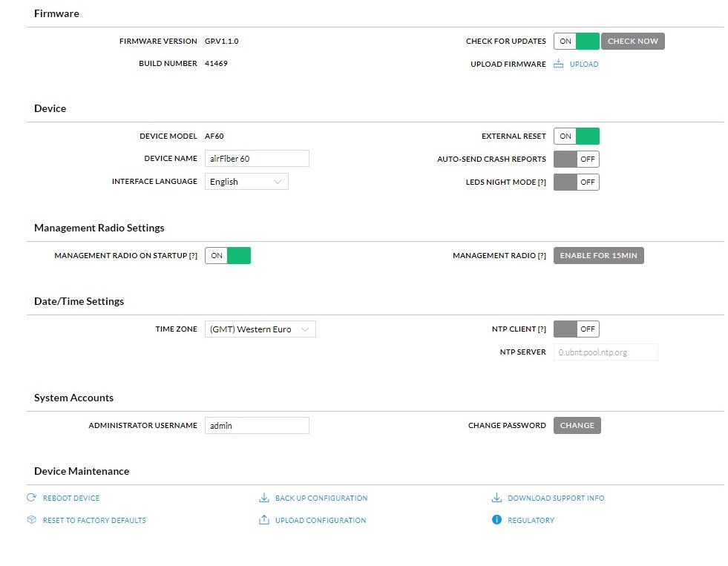Click the reset to factory defaults icon
The height and width of the screenshot is (566, 728).
[x=31, y=520]
